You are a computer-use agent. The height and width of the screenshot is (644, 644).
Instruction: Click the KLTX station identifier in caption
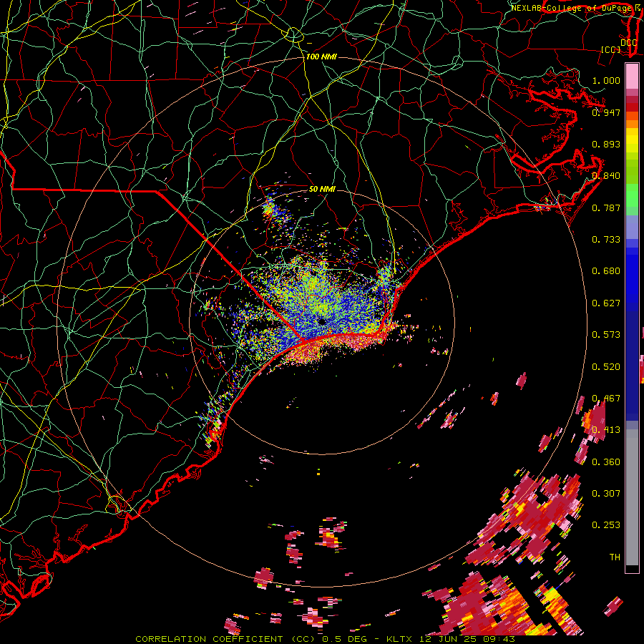(x=399, y=639)
